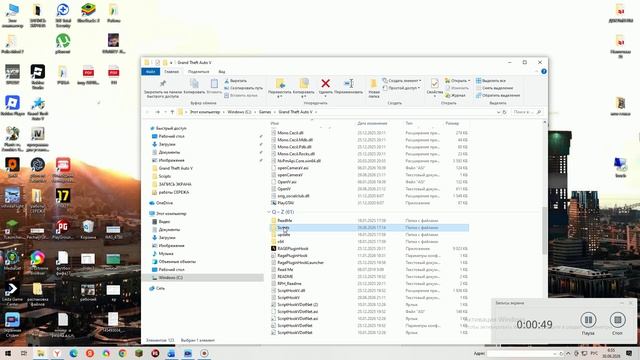The height and width of the screenshot is (360, 640).
Task: Click the Properties (Свойства) checkmark icon
Action: pos(435,84)
